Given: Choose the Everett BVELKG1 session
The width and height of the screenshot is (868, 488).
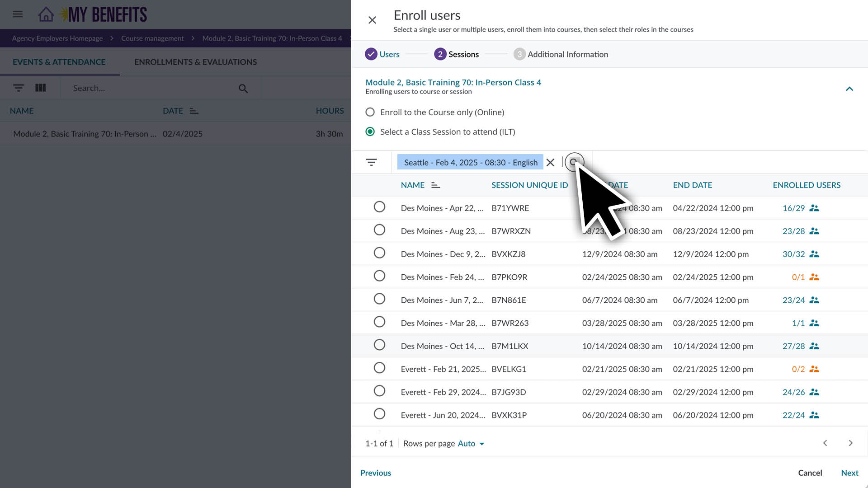Looking at the screenshot, I should [x=379, y=368].
